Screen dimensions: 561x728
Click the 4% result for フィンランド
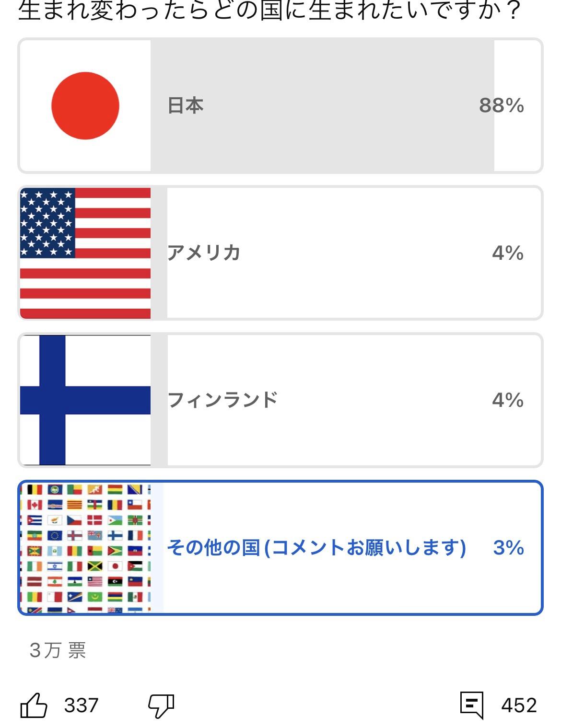click(507, 400)
